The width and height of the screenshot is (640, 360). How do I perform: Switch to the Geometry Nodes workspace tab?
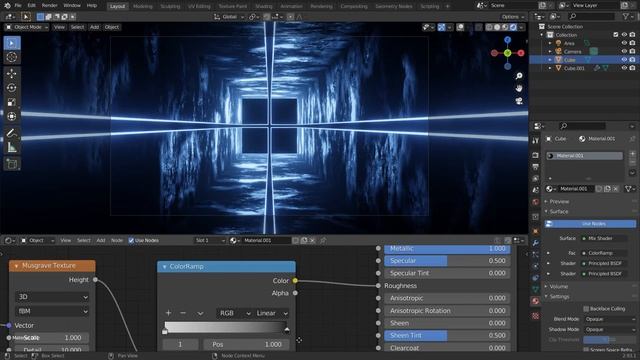(393, 6)
